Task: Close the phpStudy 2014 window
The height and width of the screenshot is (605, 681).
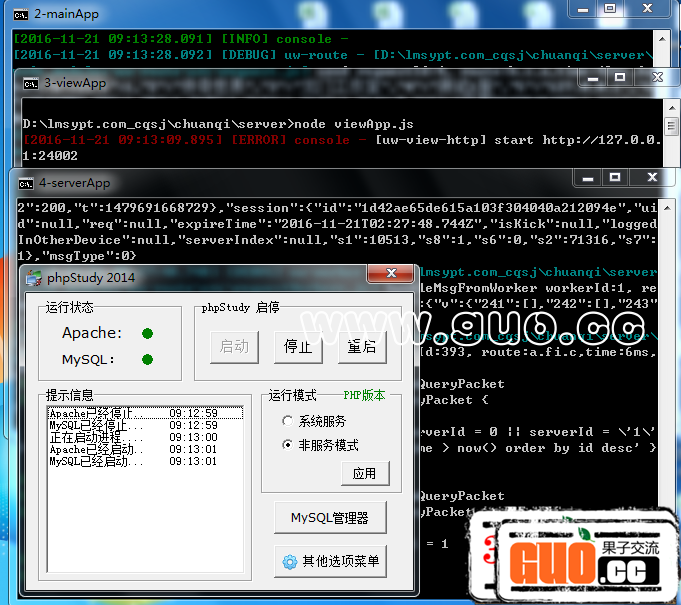Action: coord(390,273)
